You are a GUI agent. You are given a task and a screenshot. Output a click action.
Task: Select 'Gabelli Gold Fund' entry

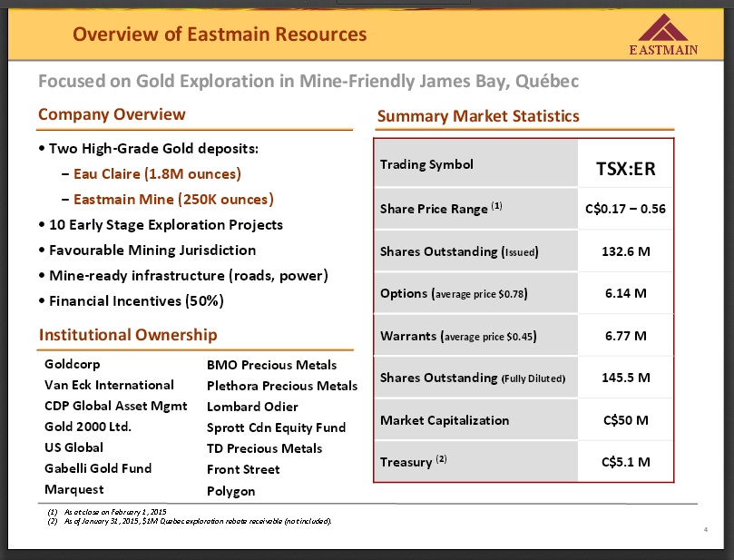tap(98, 468)
